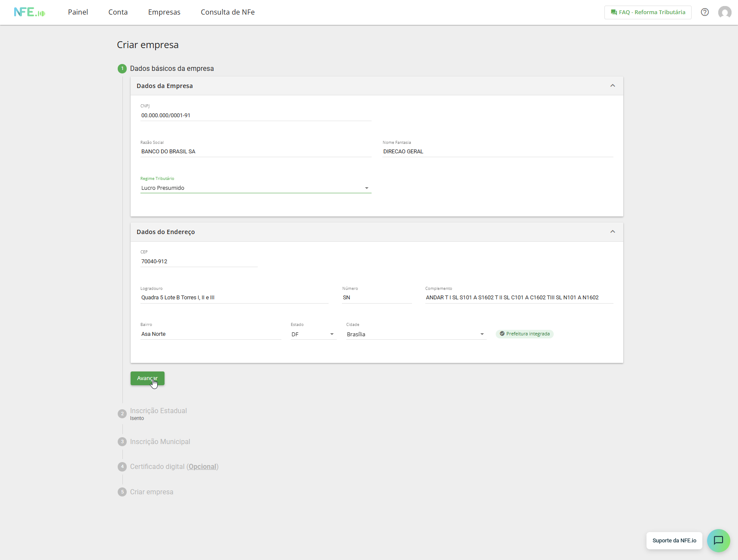Click step 1 circle Dados básicos
This screenshot has width=738, height=560.
(122, 69)
